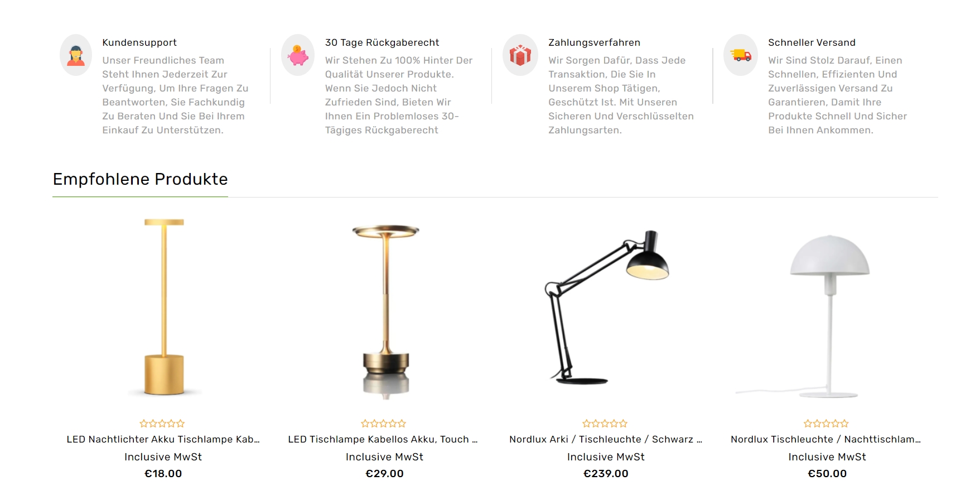
Task: Open the gold cordless lamp product image
Action: click(x=163, y=308)
